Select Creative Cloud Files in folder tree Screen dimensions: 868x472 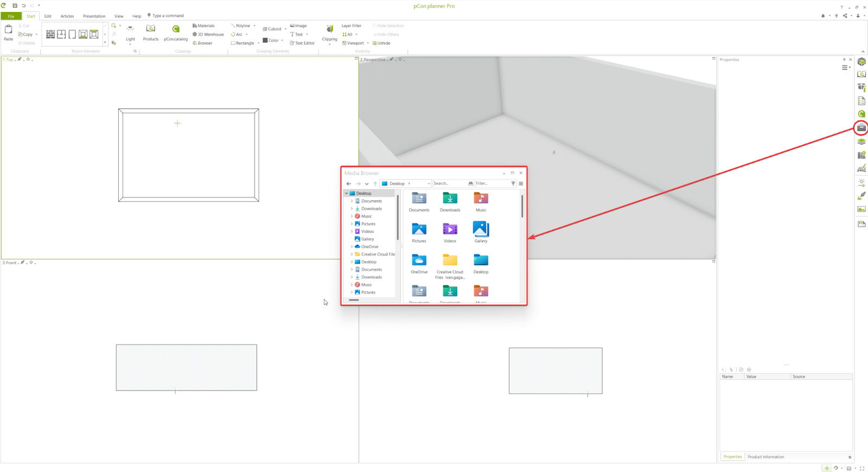[x=374, y=254]
